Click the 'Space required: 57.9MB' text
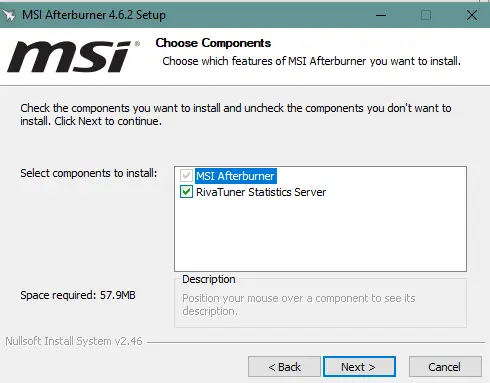490x383 pixels. [78, 295]
